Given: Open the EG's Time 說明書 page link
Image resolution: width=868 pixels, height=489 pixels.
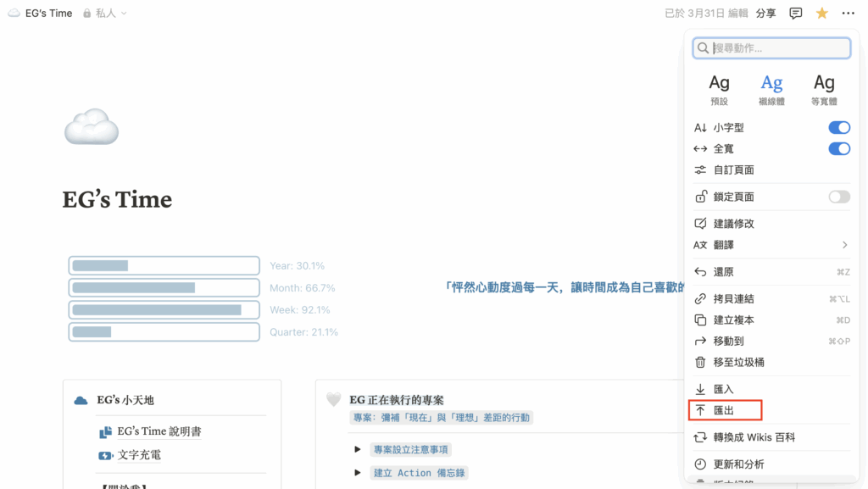Looking at the screenshot, I should point(159,431).
